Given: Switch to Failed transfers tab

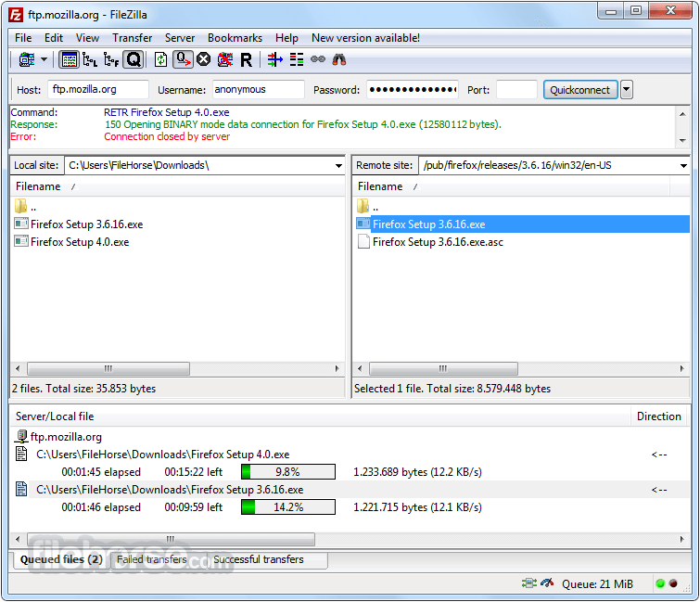Looking at the screenshot, I should [x=152, y=559].
